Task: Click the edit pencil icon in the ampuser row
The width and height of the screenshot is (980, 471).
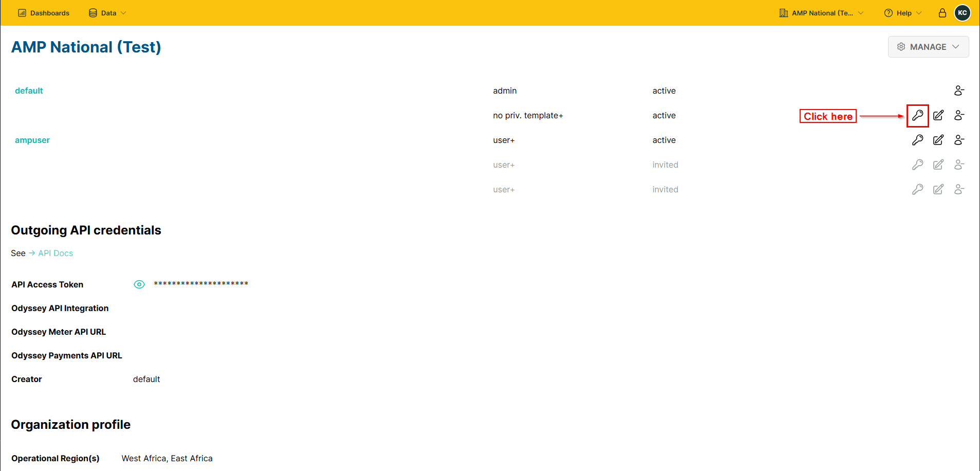Action: (x=938, y=140)
